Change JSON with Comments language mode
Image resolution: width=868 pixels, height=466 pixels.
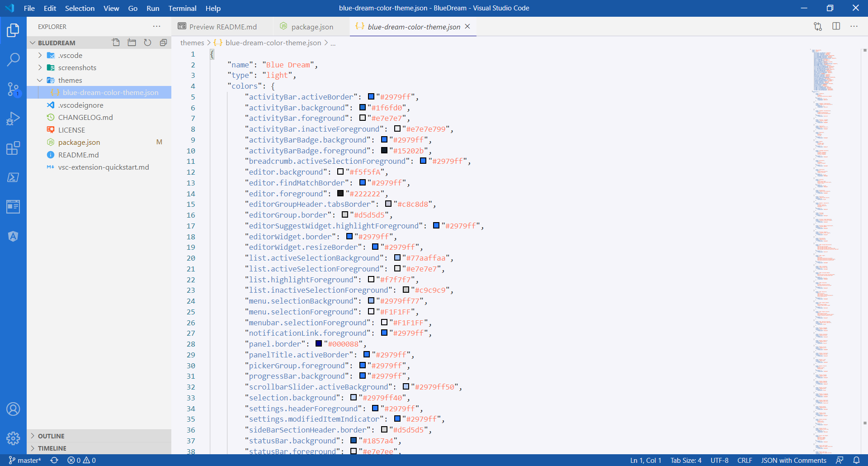(793, 460)
